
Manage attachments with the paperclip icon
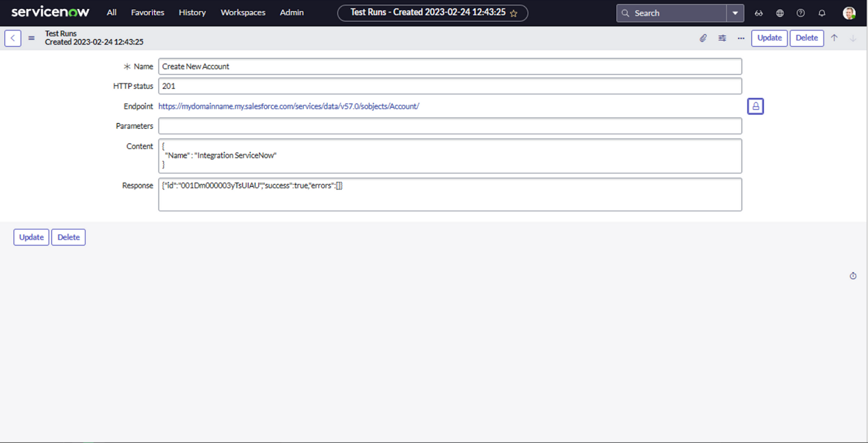click(x=703, y=38)
